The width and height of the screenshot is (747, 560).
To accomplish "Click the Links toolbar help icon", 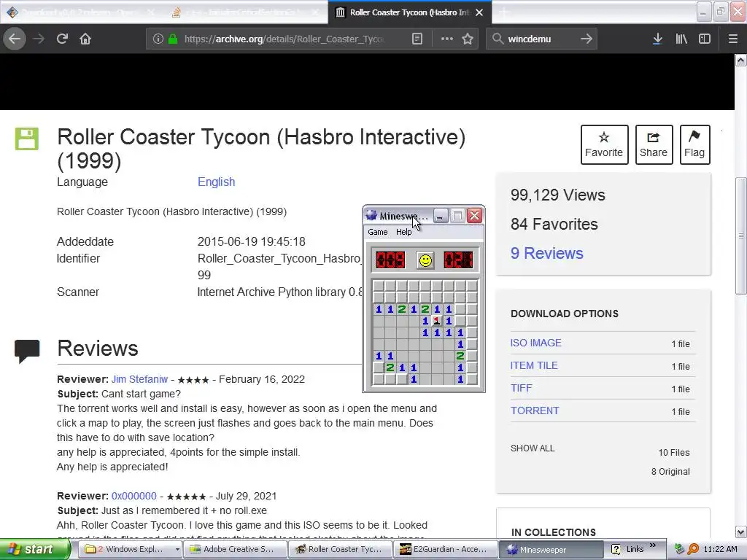I will tap(616, 550).
